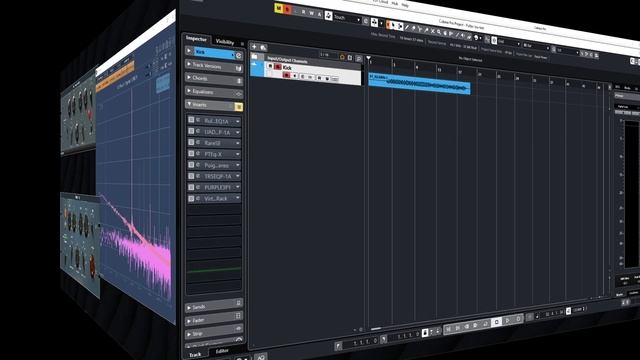Bypass the TRSEQP-1A insert slot
This screenshot has width=640, height=360.
191,176
